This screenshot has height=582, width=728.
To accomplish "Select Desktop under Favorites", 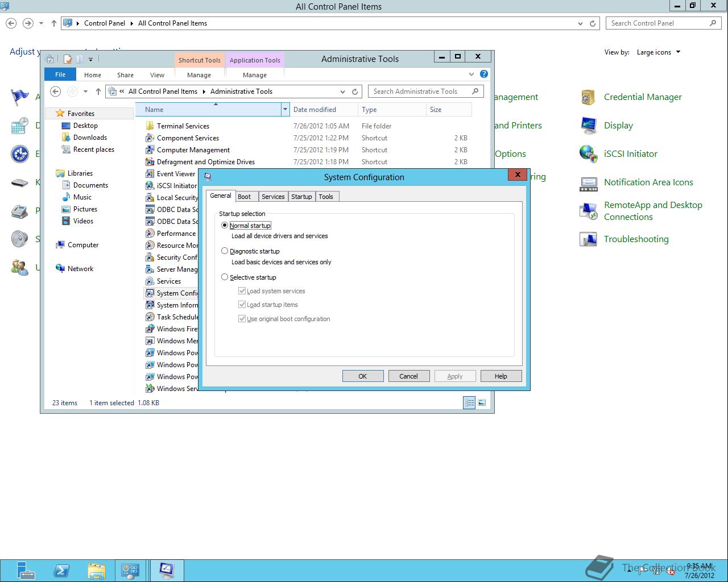I will tap(85, 126).
